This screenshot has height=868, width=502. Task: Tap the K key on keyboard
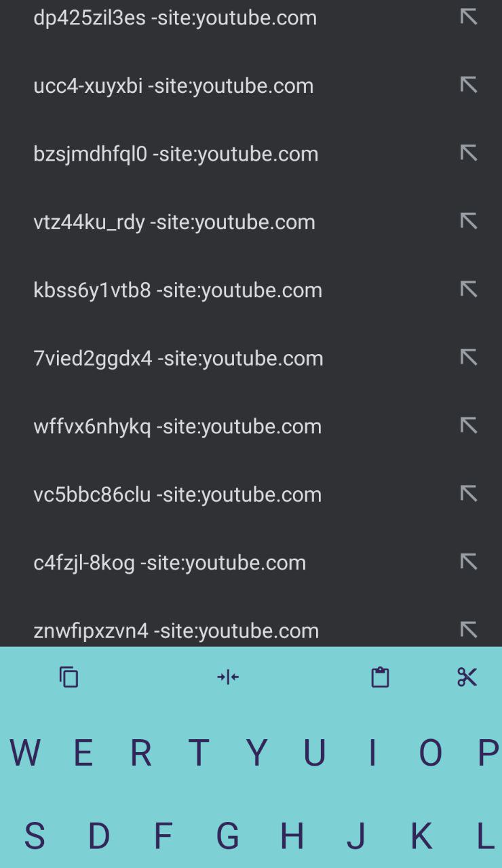[421, 836]
